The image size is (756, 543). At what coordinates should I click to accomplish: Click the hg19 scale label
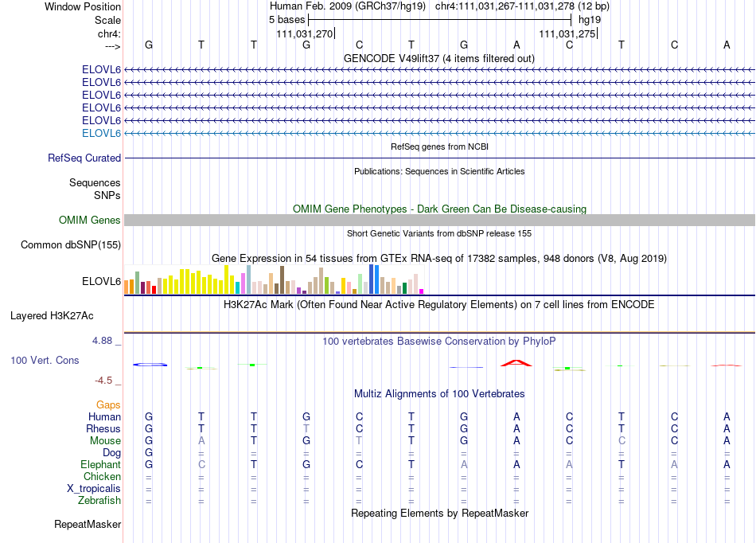click(x=590, y=20)
